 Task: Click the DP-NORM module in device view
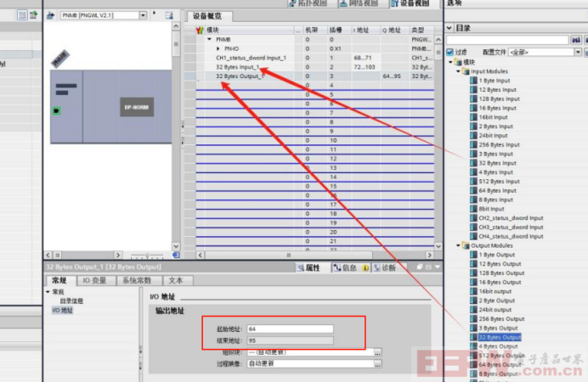tap(137, 107)
